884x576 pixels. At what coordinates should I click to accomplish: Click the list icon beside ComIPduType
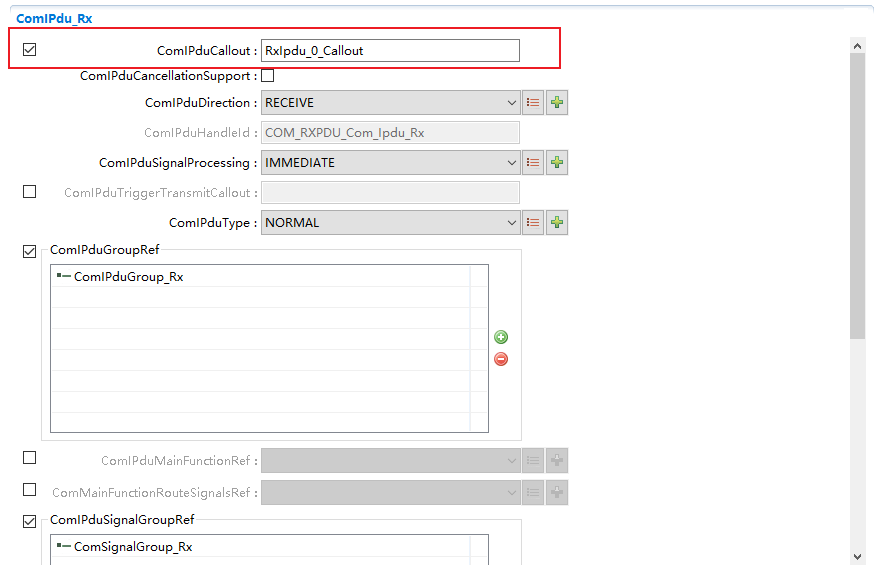(x=533, y=223)
